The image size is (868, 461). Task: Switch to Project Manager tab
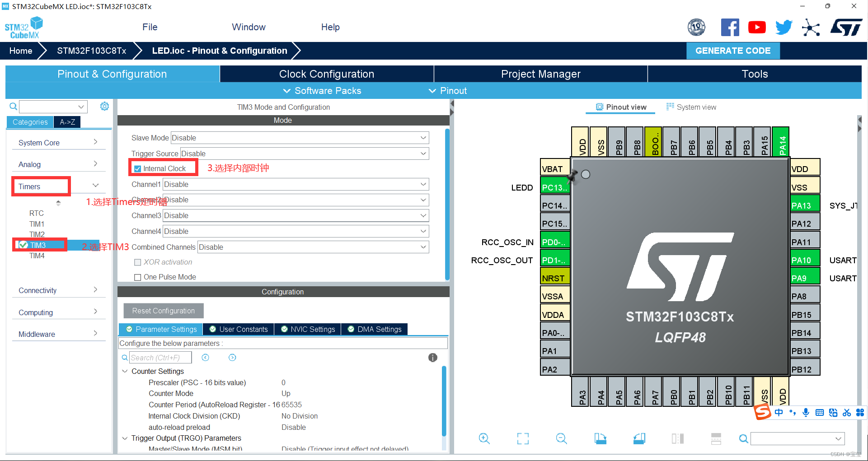(541, 74)
